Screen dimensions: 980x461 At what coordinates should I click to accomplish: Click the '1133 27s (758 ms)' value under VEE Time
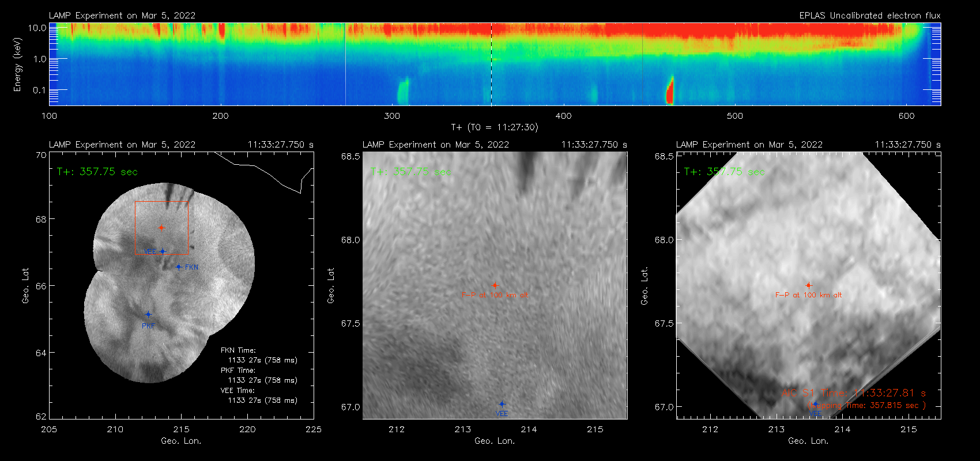pos(263,400)
